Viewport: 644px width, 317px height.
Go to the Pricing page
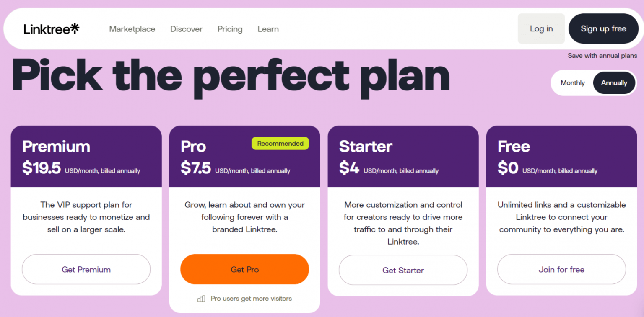(230, 29)
